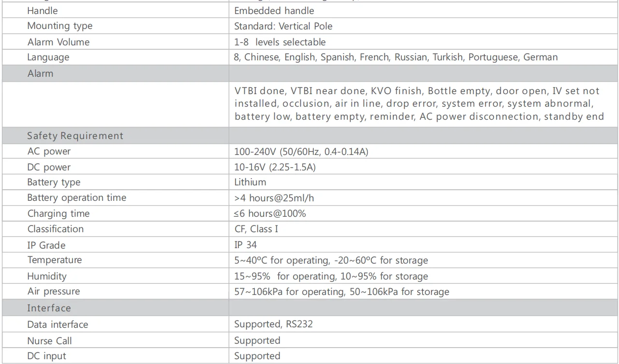This screenshot has width=619, height=364.
Task: Click the "≤6 hours@100%" charging value
Action: coord(270,213)
